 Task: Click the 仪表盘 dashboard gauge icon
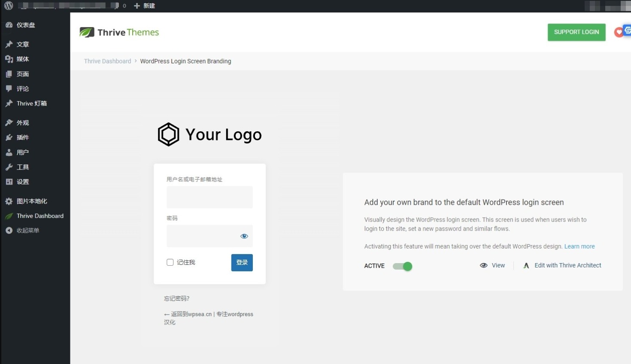(x=9, y=25)
